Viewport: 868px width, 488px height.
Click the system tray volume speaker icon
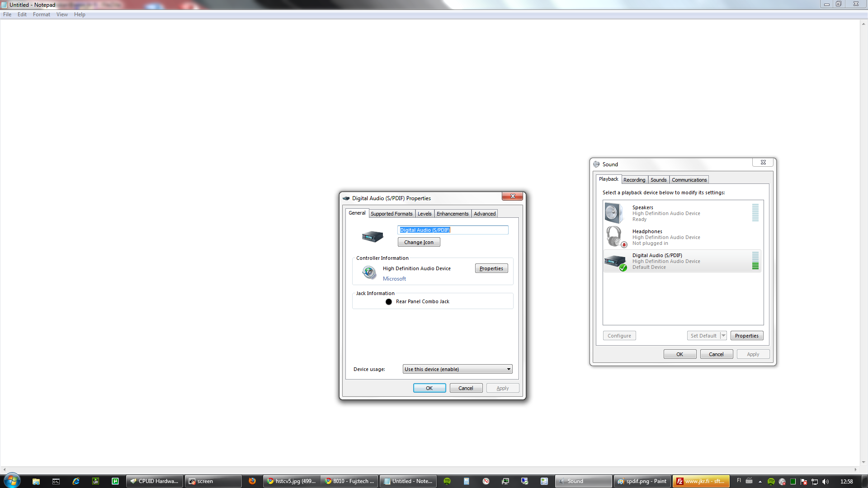tap(826, 481)
